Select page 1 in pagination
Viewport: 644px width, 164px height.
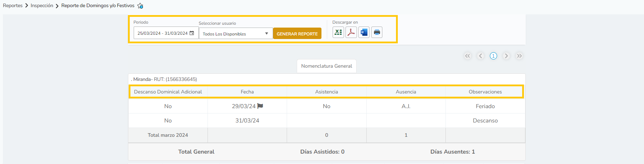point(493,56)
